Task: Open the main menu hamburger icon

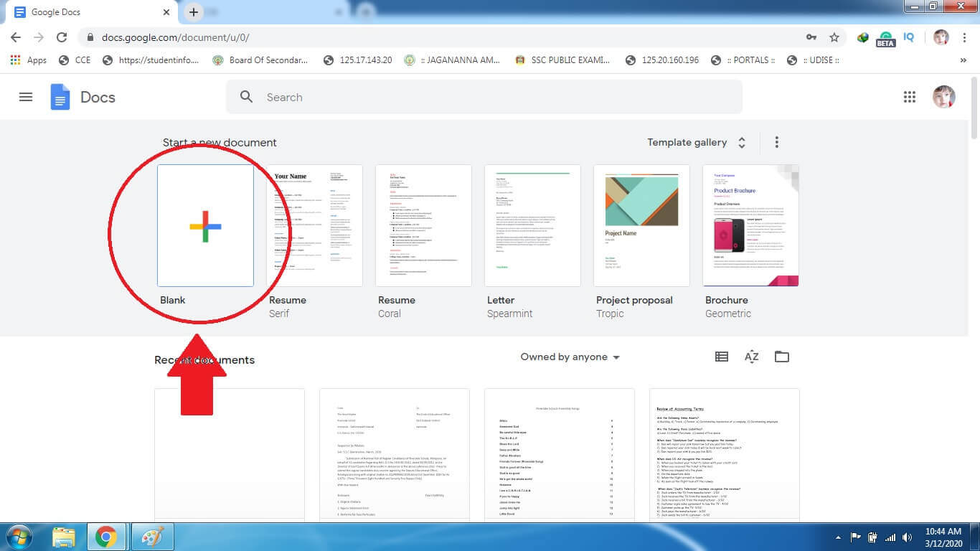Action: coord(26,97)
